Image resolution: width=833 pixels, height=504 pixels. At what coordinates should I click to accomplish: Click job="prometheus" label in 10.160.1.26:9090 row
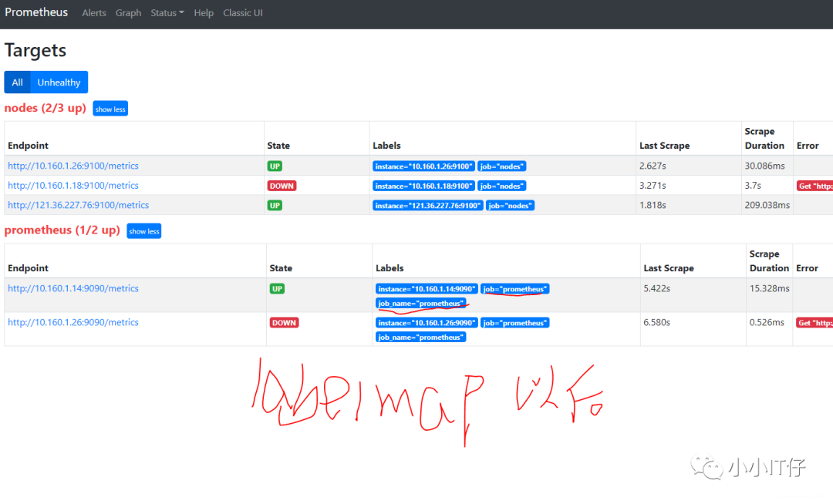coord(514,323)
